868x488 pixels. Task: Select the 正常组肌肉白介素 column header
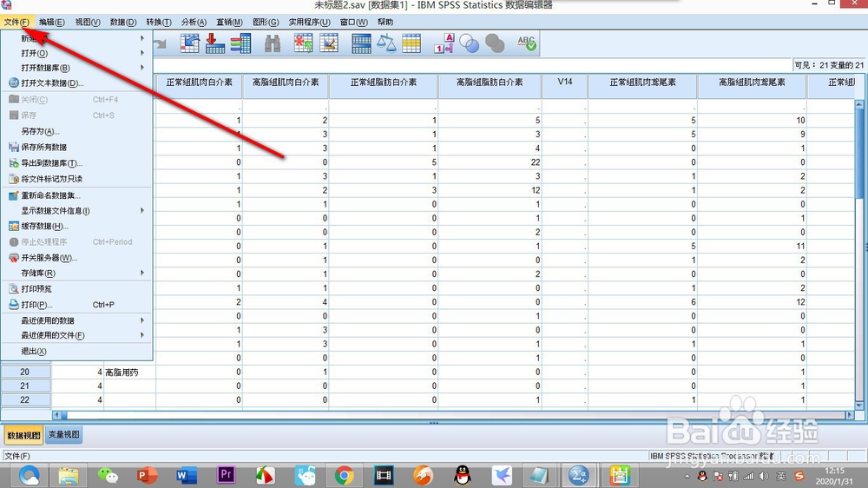200,87
